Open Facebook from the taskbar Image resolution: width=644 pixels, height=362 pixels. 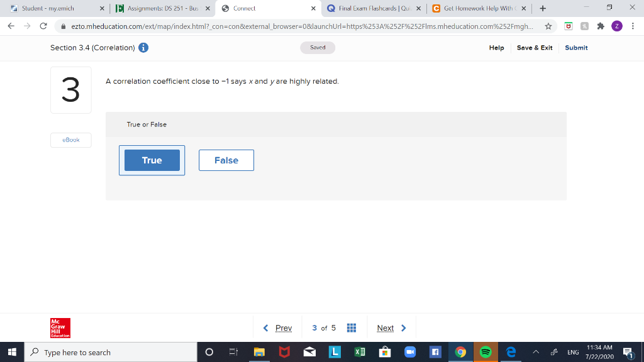coord(435,352)
